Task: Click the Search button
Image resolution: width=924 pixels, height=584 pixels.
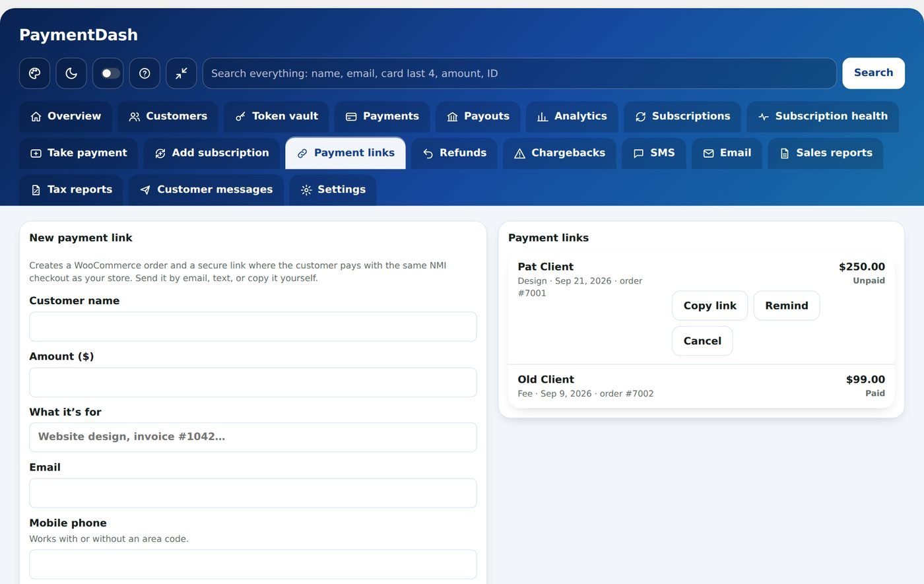Action: [x=873, y=73]
